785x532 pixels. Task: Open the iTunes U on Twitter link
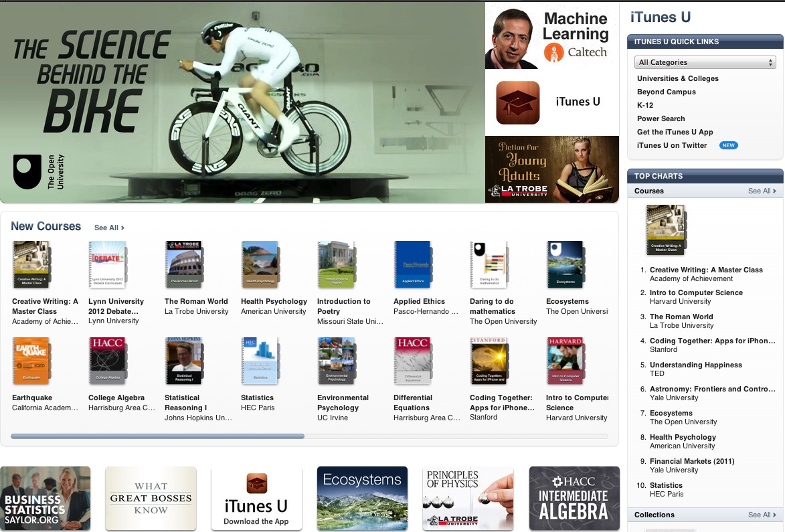tap(672, 146)
